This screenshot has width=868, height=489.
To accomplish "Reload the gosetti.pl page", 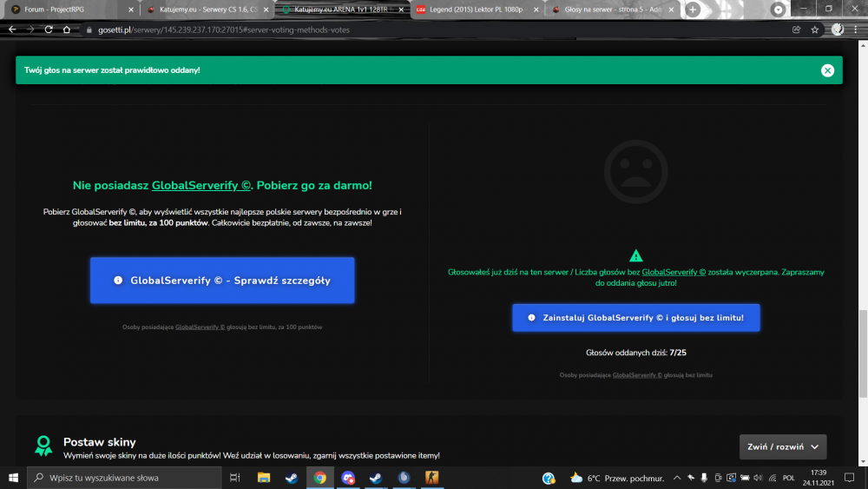I will tap(49, 30).
